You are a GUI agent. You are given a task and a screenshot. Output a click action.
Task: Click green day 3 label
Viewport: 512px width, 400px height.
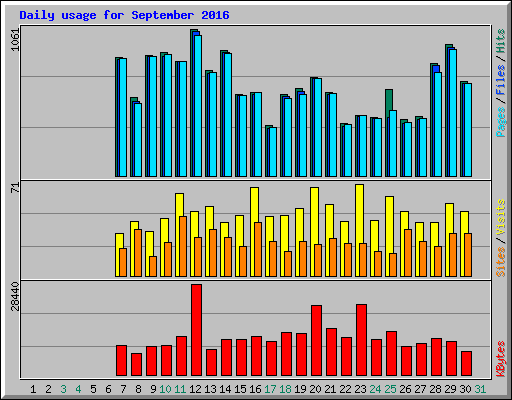click(63, 389)
